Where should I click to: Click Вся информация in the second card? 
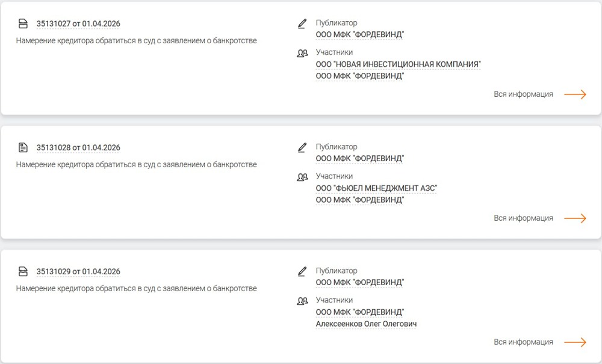pyautogui.click(x=524, y=218)
